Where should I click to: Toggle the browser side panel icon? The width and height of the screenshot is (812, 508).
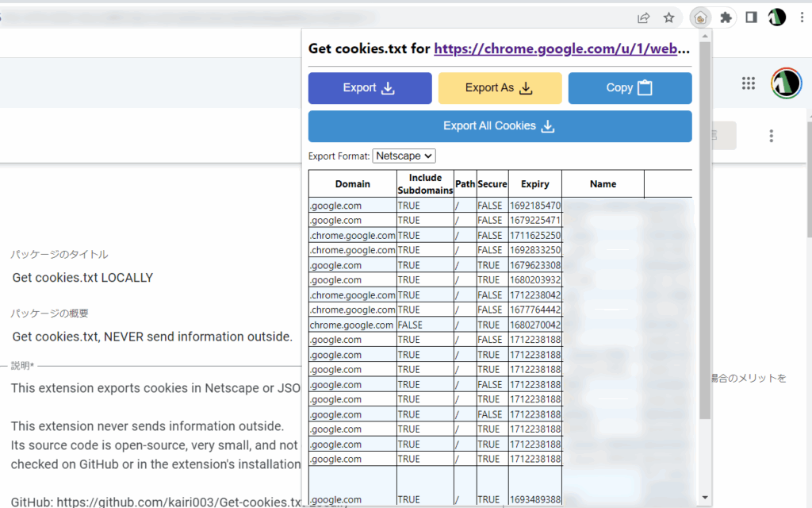[751, 17]
